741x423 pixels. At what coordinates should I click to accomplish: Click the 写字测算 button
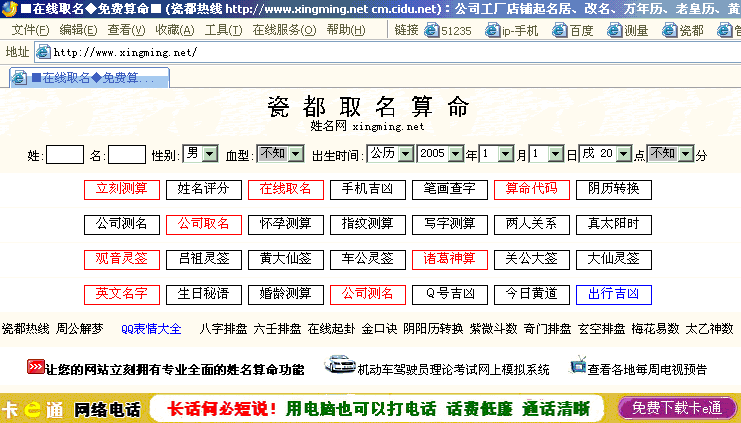coord(450,224)
